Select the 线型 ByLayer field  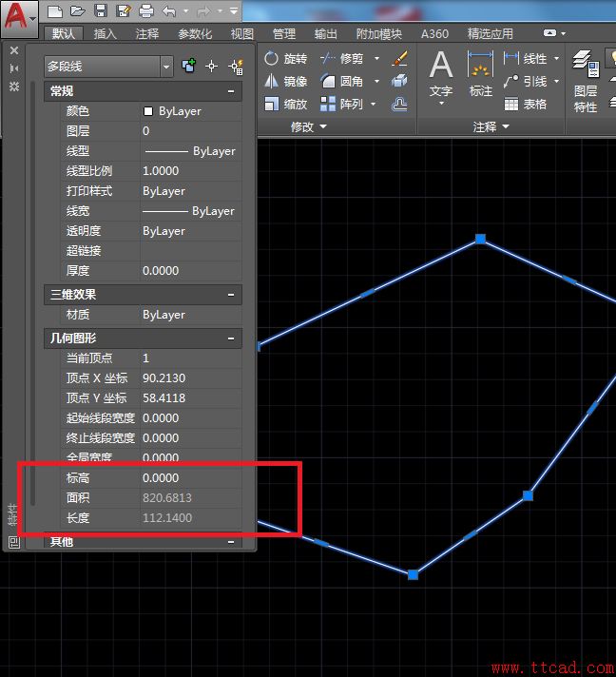click(x=191, y=151)
